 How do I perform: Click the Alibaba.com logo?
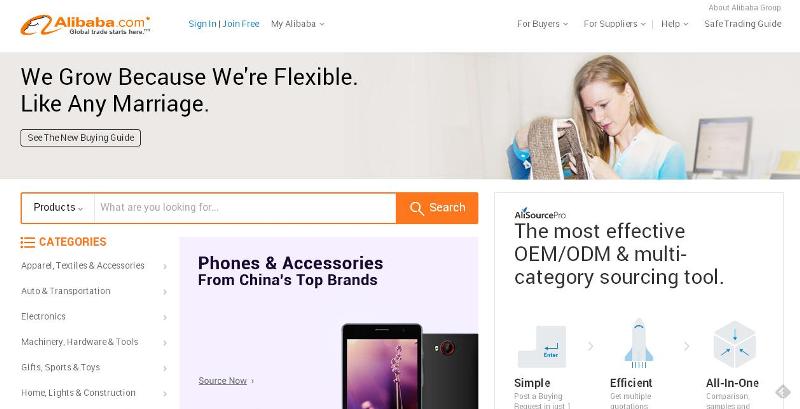click(x=85, y=25)
